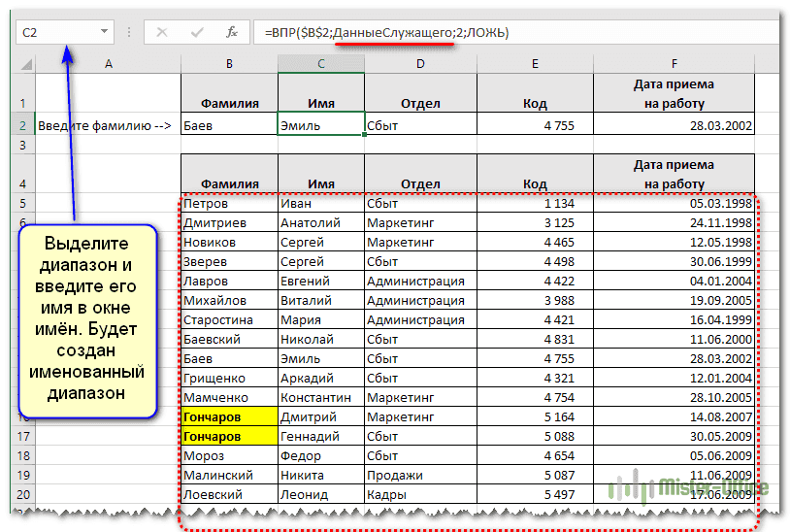790x532 pixels.
Task: Select row 2 header
Action: pyautogui.click(x=20, y=125)
